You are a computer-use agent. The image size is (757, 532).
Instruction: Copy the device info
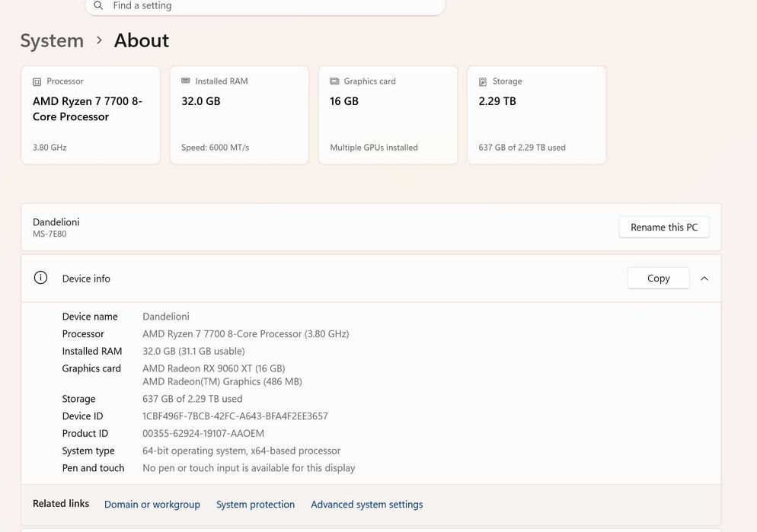659,279
